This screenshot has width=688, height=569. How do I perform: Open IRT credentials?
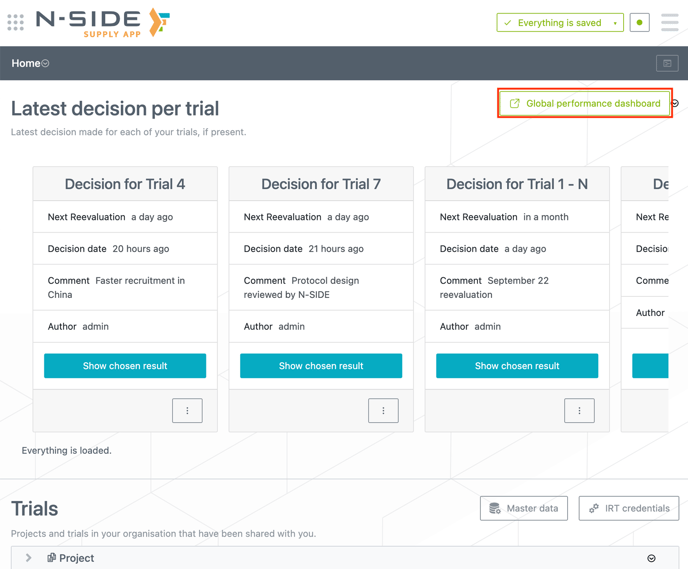(x=629, y=508)
